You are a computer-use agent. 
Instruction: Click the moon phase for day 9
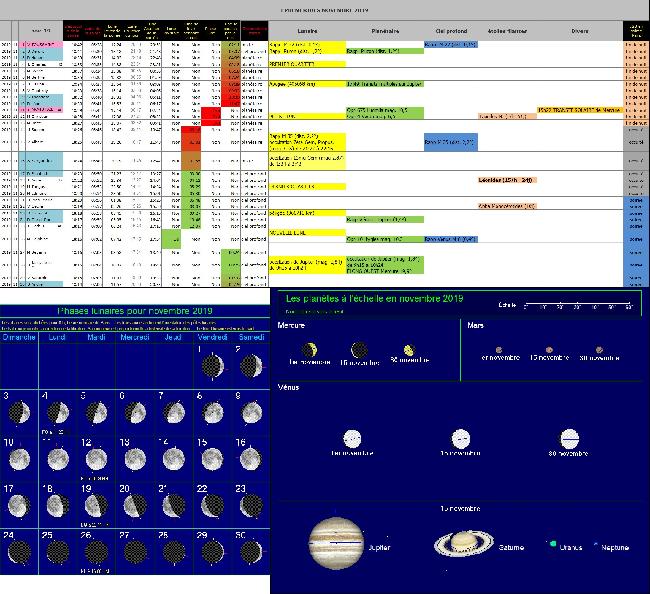pyautogui.click(x=251, y=412)
